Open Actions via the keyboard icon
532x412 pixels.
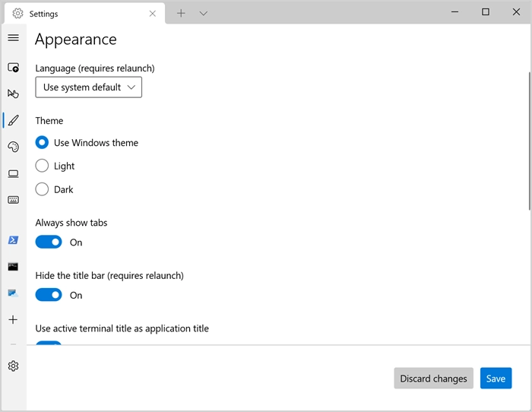point(13,200)
